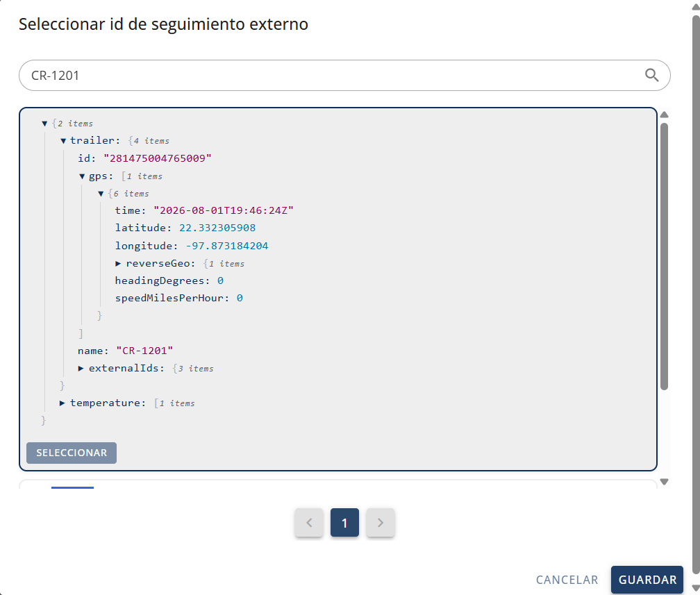Go to previous page arrow
The image size is (700, 595).
[x=309, y=522]
